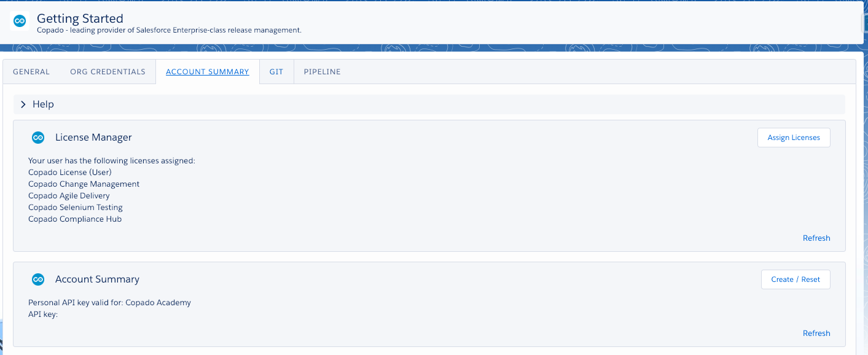
Task: Click the Create / Reset button
Action: click(x=796, y=279)
